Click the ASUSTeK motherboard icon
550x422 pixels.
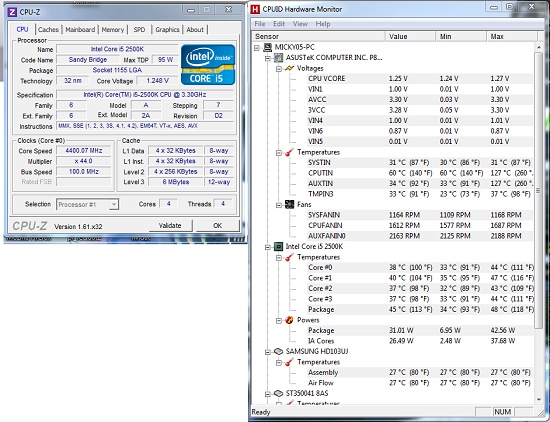pos(279,58)
